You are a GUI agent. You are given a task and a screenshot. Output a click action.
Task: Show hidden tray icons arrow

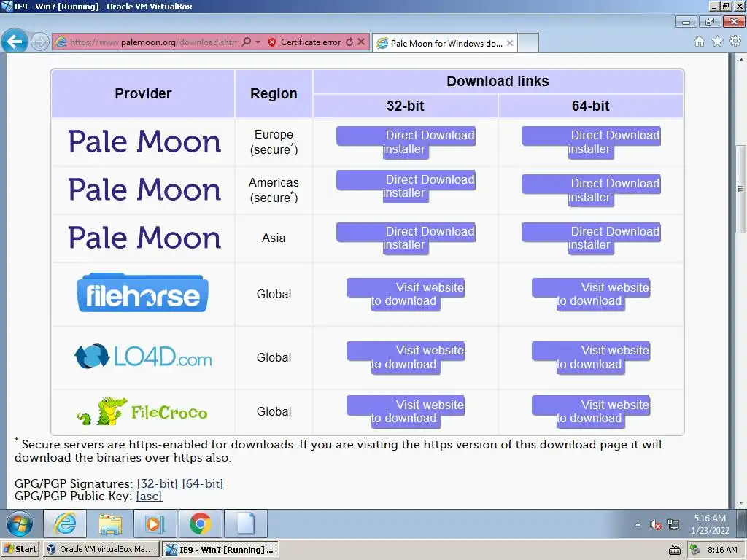pos(638,525)
